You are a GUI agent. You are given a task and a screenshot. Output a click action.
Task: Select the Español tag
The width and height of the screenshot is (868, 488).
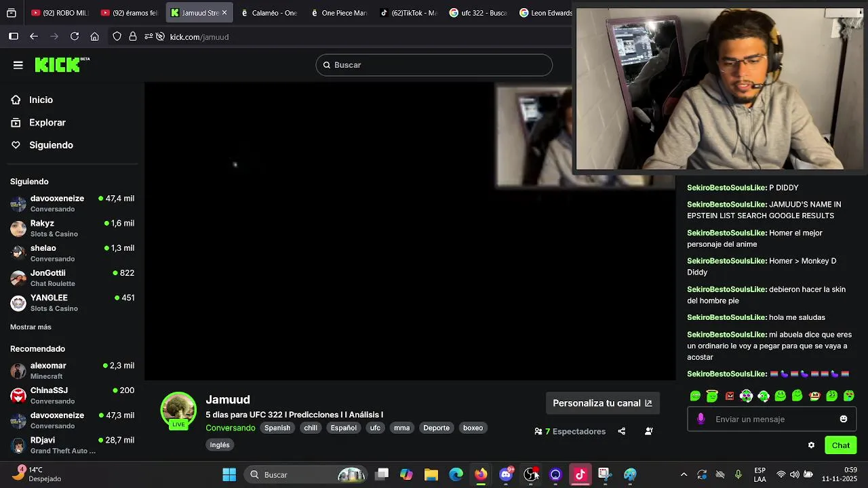point(344,428)
